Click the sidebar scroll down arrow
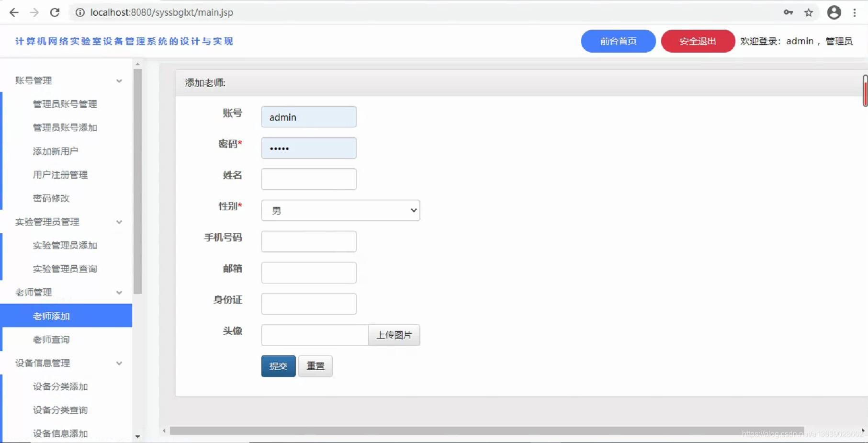 pyautogui.click(x=138, y=436)
